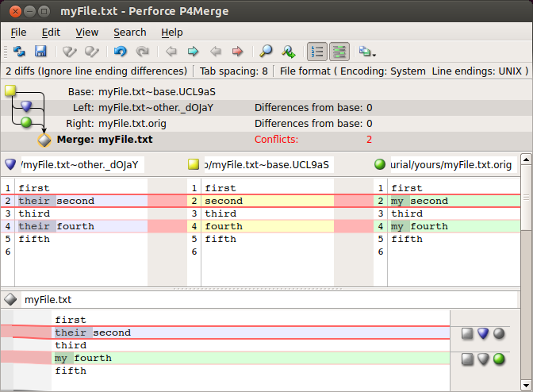This screenshot has height=392, width=533.
Task: Toggle the green 'yours' choice for 'my fourth'
Action: click(x=499, y=359)
